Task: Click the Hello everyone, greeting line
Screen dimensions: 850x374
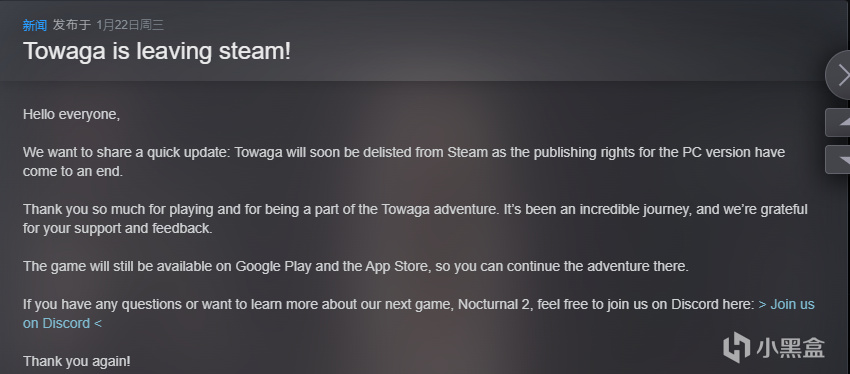Action: point(71,114)
